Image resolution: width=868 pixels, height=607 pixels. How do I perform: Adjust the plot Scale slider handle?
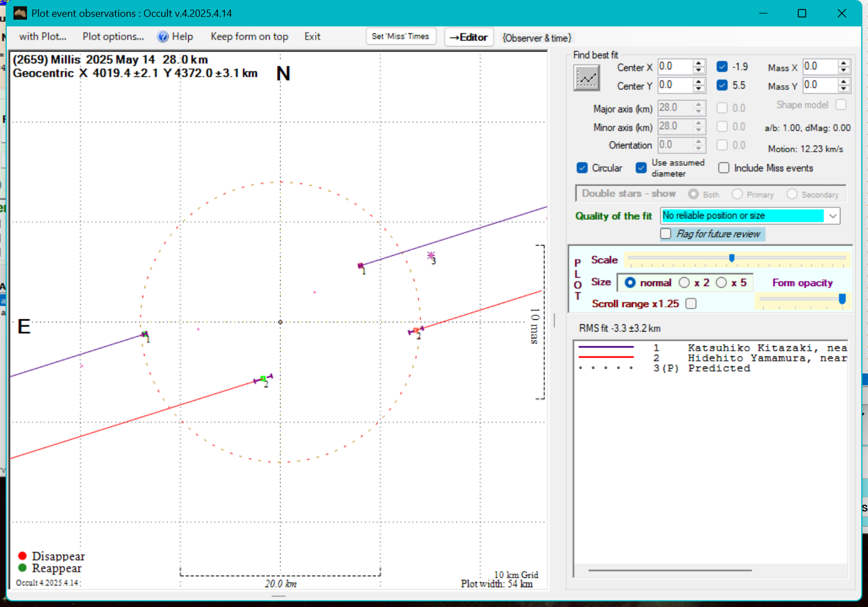[x=731, y=258]
